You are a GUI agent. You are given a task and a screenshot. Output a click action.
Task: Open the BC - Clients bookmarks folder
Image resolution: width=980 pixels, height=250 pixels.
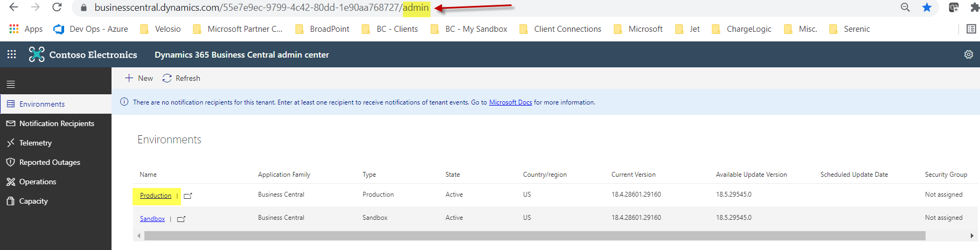pyautogui.click(x=390, y=29)
